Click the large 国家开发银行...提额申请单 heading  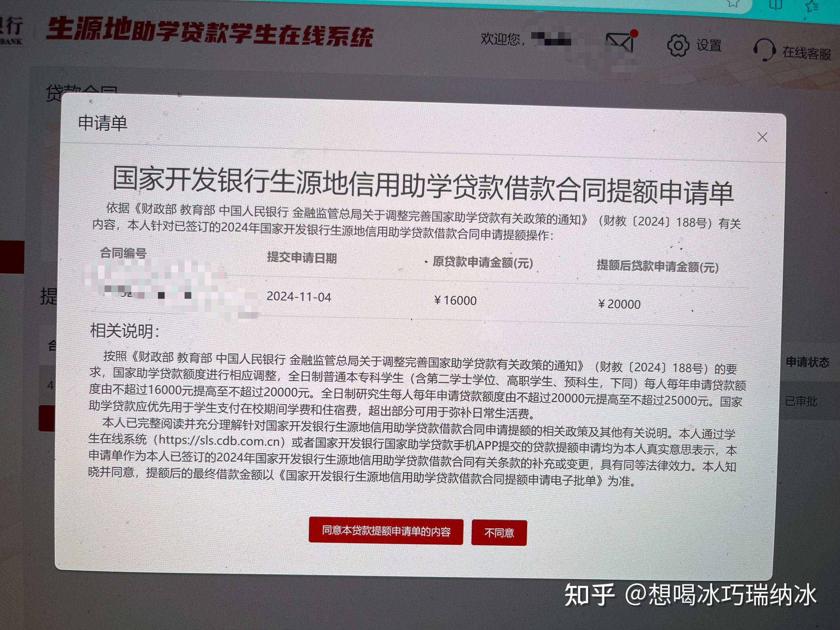pos(423,186)
